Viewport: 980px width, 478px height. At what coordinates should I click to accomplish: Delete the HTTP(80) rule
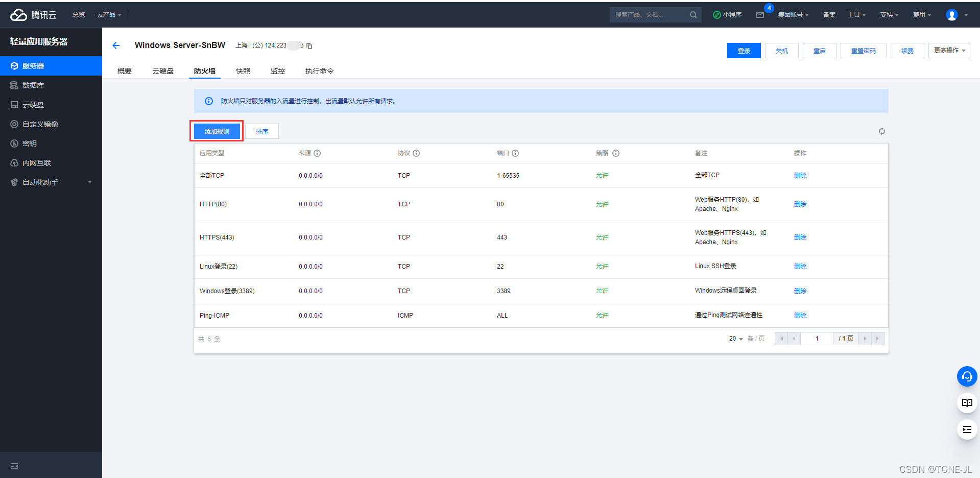click(800, 204)
